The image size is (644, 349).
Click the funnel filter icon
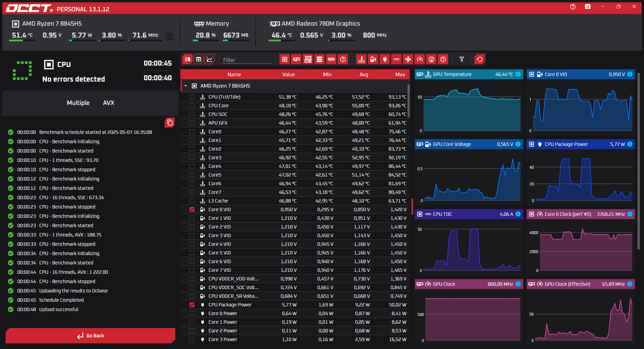tap(462, 59)
